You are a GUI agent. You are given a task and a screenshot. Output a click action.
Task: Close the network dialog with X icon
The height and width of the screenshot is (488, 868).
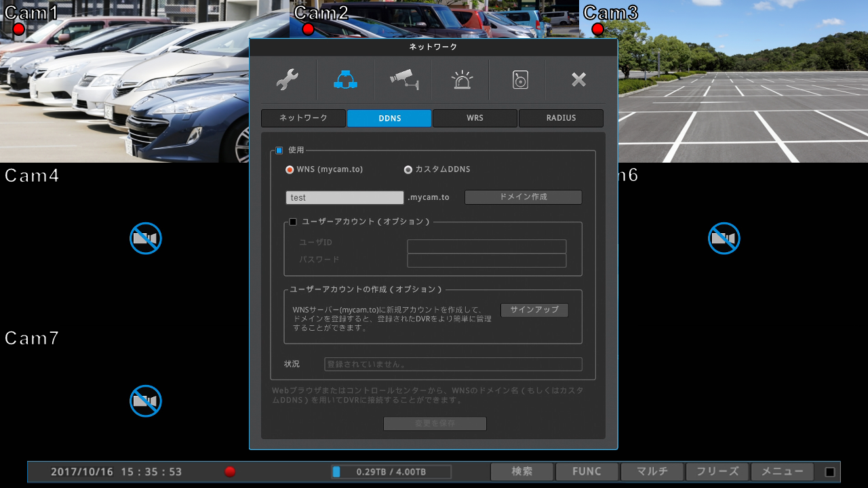[x=578, y=80]
